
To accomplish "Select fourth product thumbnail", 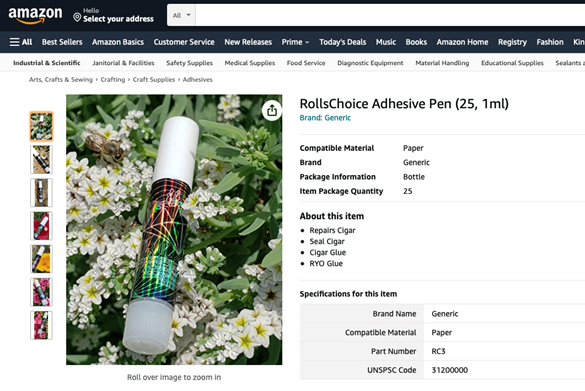I will point(41,226).
